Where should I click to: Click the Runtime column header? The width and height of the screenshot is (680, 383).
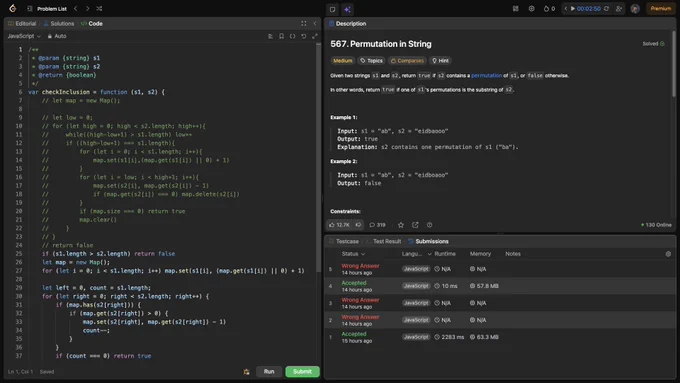445,254
